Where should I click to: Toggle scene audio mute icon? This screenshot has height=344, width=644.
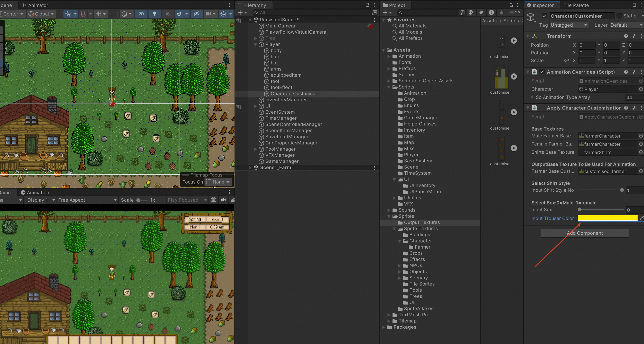point(168,14)
